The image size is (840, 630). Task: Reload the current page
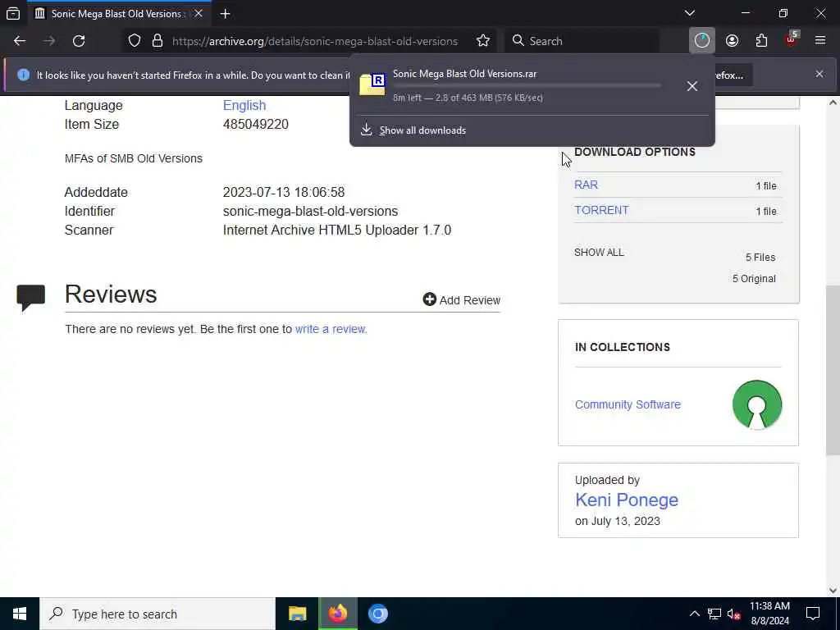pos(79,41)
